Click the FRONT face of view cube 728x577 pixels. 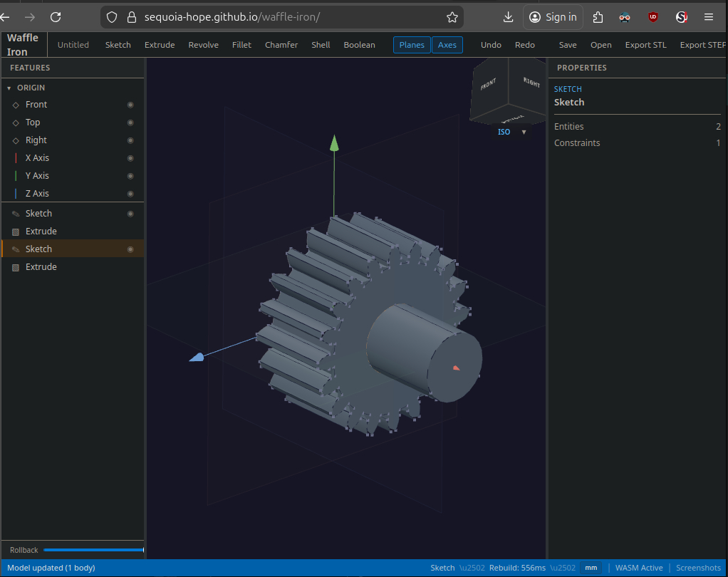489,85
